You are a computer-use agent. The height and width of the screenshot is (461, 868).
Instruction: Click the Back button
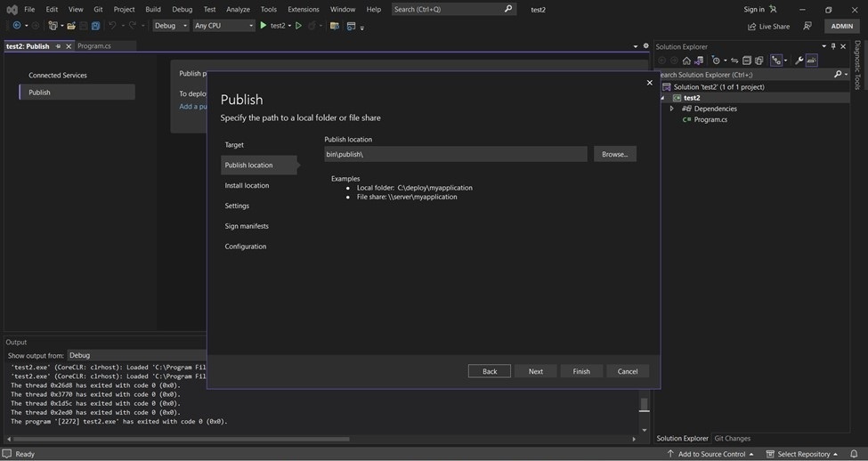click(x=490, y=371)
